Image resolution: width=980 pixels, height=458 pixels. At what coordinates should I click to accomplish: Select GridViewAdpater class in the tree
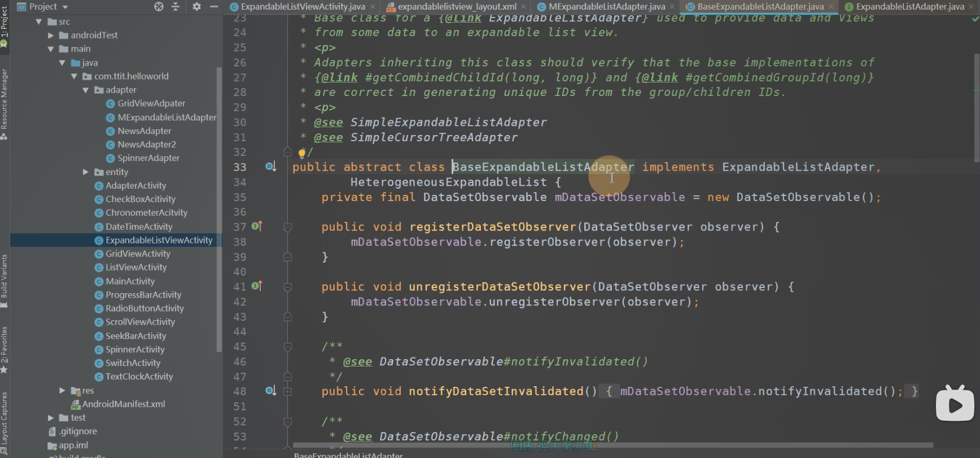coord(146,103)
